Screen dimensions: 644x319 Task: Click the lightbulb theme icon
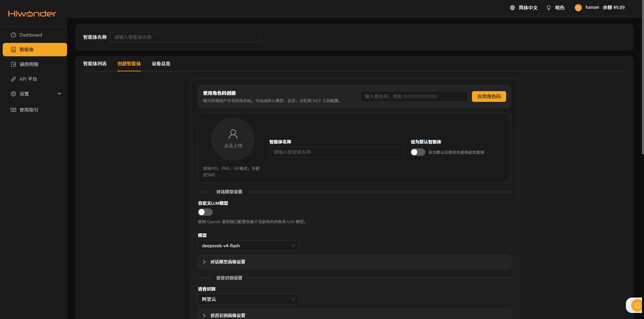(x=549, y=8)
